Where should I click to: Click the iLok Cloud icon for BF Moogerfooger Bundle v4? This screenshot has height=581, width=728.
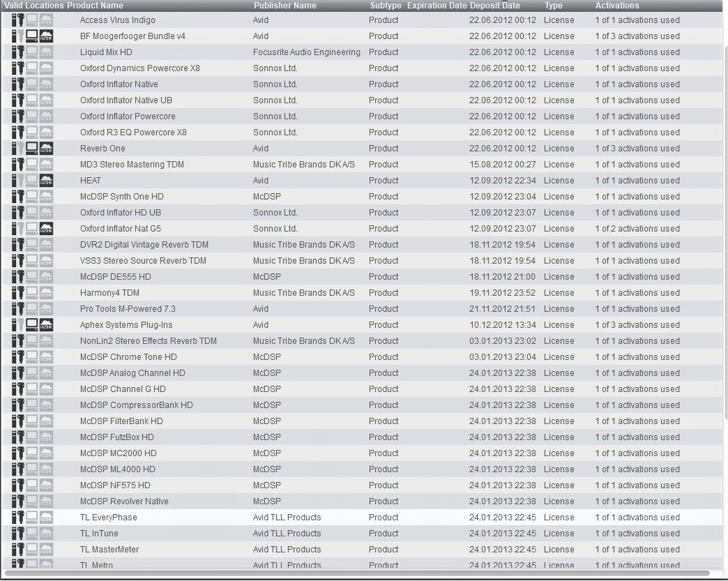pos(46,36)
